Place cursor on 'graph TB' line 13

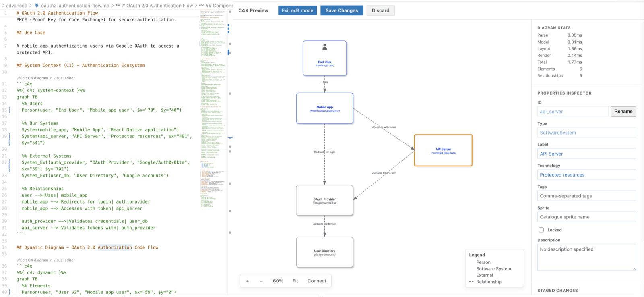27,97
